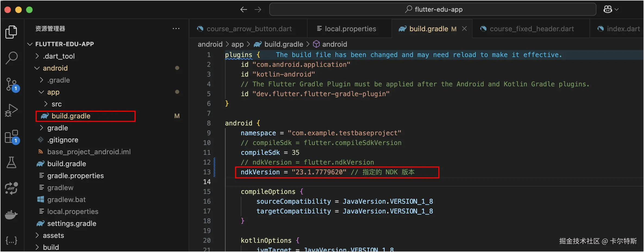Go back with the left arrow
This screenshot has width=644, height=252.
243,10
